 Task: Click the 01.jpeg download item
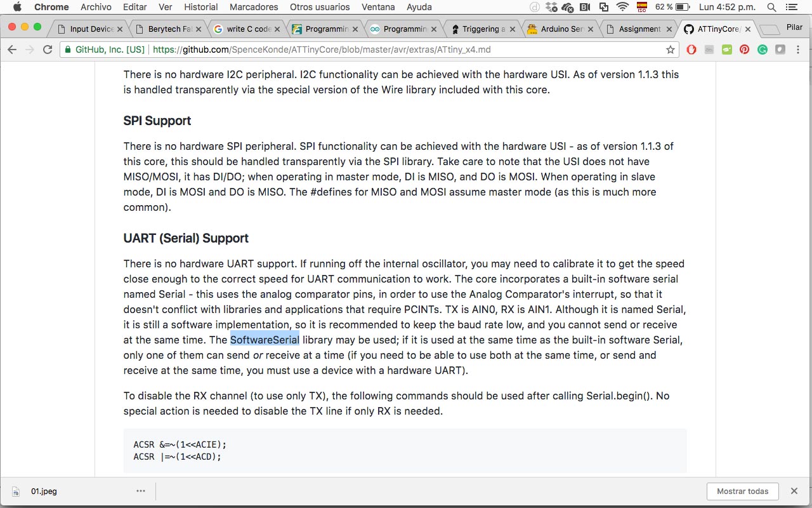point(44,491)
